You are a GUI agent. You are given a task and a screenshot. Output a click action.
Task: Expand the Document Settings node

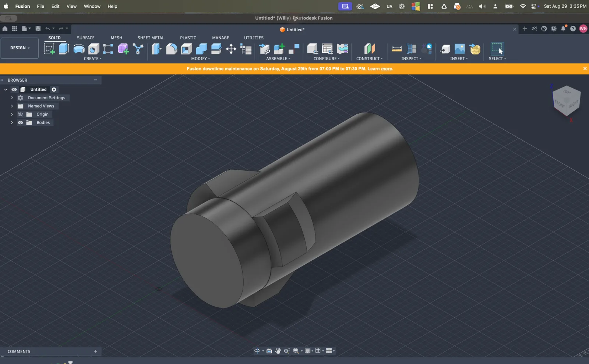pyautogui.click(x=12, y=98)
